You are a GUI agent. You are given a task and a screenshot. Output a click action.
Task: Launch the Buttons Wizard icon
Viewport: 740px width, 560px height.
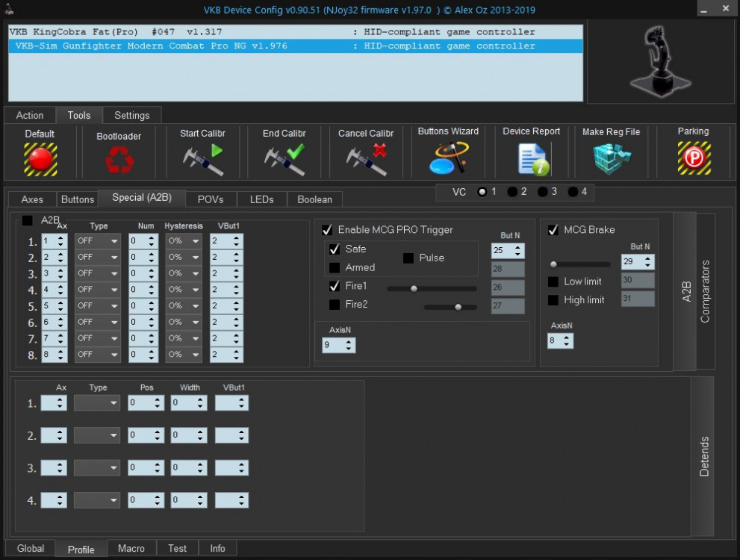click(x=448, y=158)
